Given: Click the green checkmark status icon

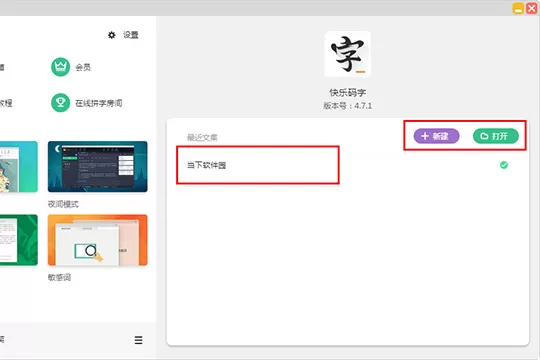Looking at the screenshot, I should (x=504, y=165).
